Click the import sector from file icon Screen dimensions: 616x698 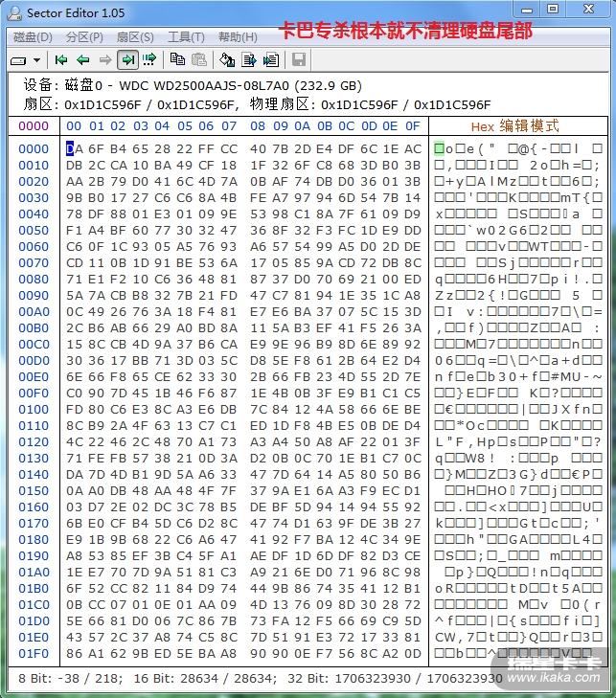coord(271,59)
